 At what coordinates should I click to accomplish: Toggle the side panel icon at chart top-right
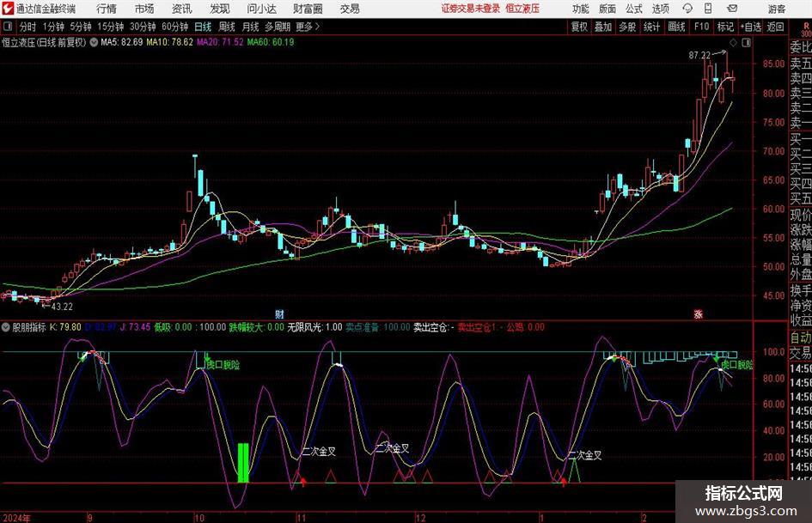(x=746, y=43)
